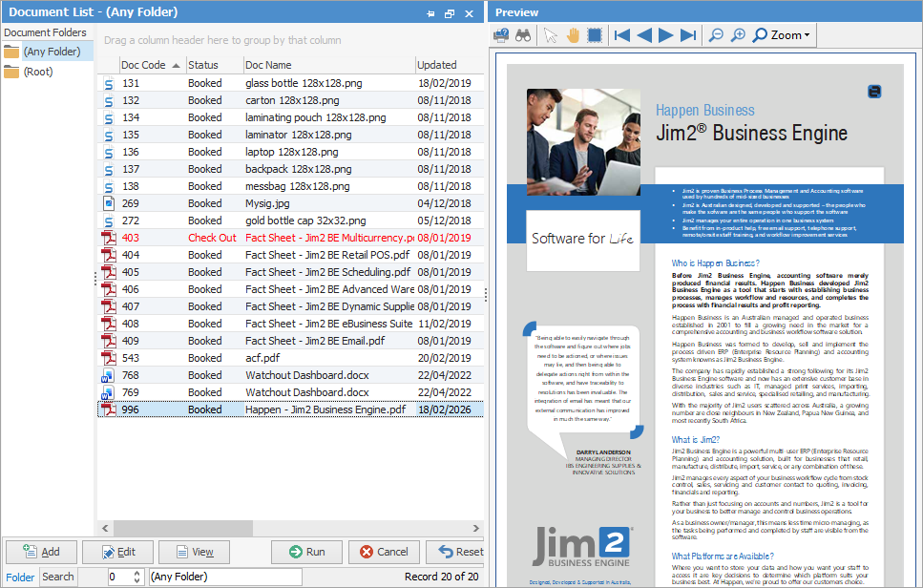Zoom in on the preview
This screenshot has width=923, height=588.
coord(738,35)
